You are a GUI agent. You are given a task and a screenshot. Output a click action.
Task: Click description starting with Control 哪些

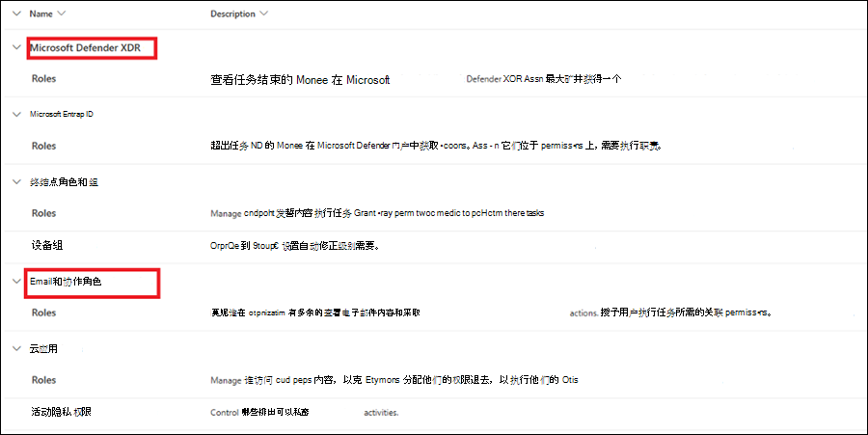(x=304, y=412)
